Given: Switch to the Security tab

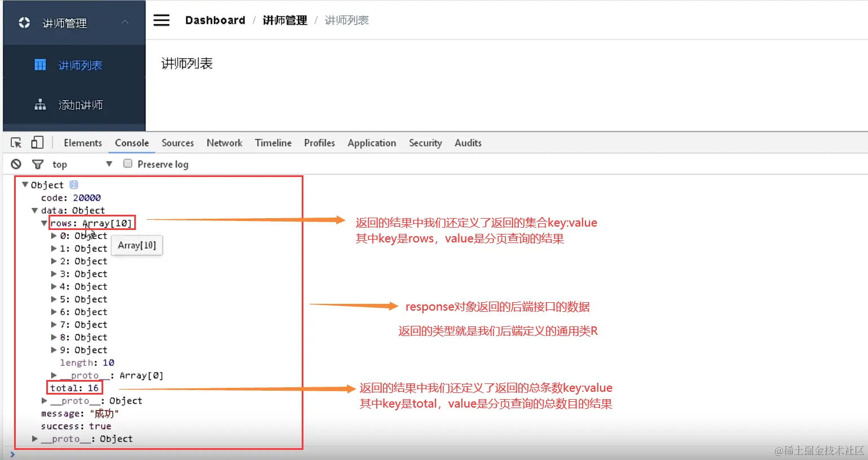Looking at the screenshot, I should (425, 143).
